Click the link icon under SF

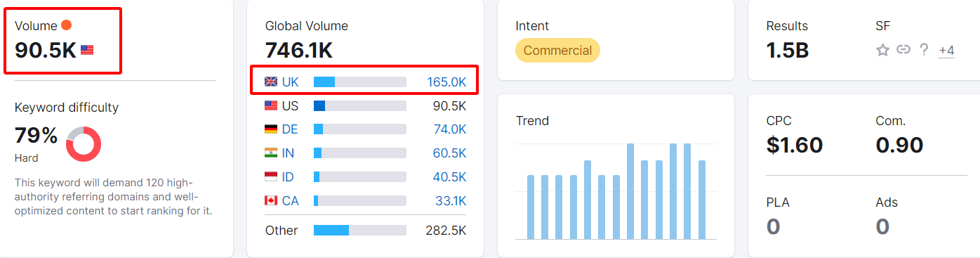[903, 50]
